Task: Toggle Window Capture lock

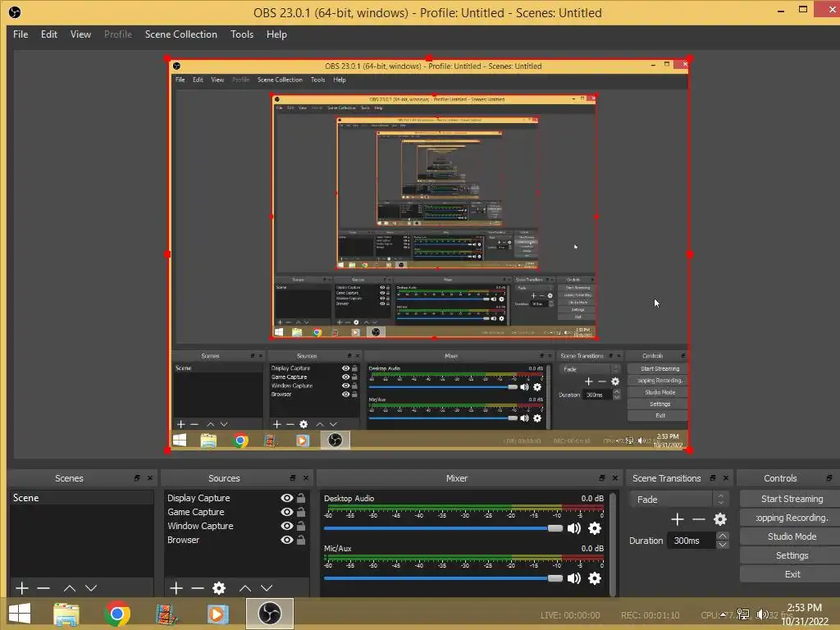Action: pyautogui.click(x=301, y=526)
